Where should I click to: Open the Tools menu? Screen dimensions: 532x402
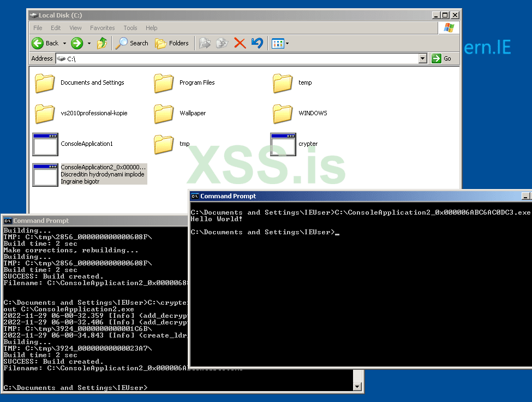[x=130, y=28]
